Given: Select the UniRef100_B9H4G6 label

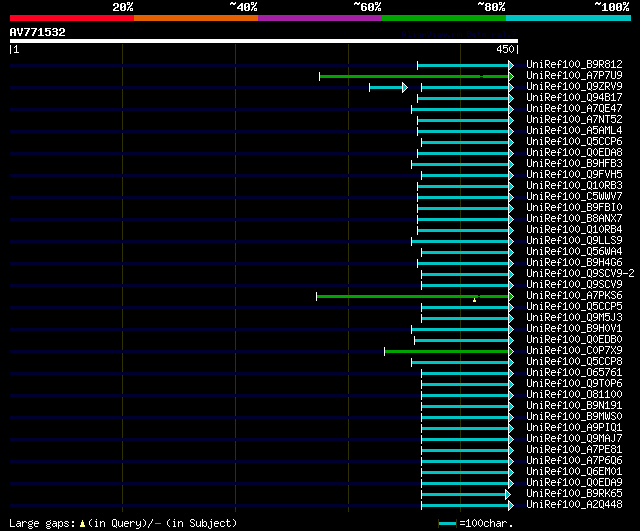Looking at the screenshot, I should coord(574,262).
